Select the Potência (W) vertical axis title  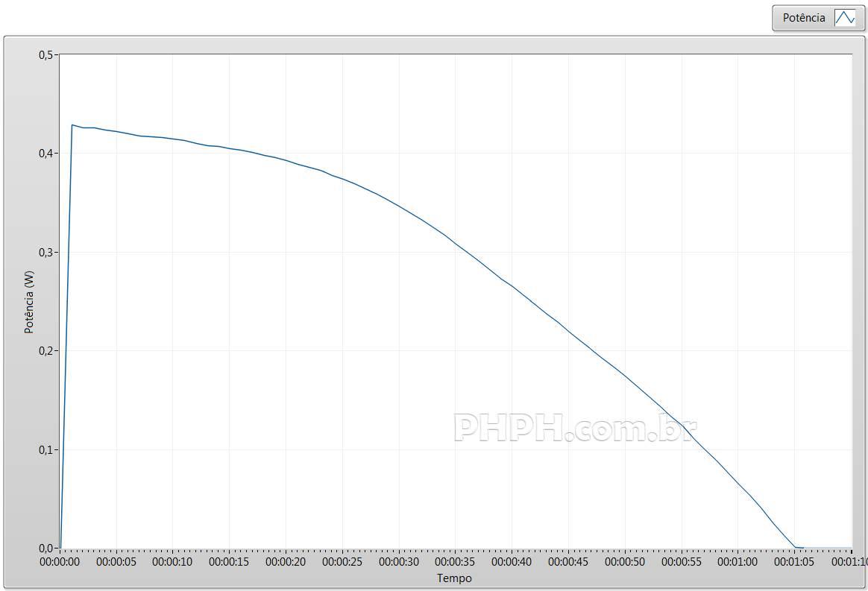[30, 301]
